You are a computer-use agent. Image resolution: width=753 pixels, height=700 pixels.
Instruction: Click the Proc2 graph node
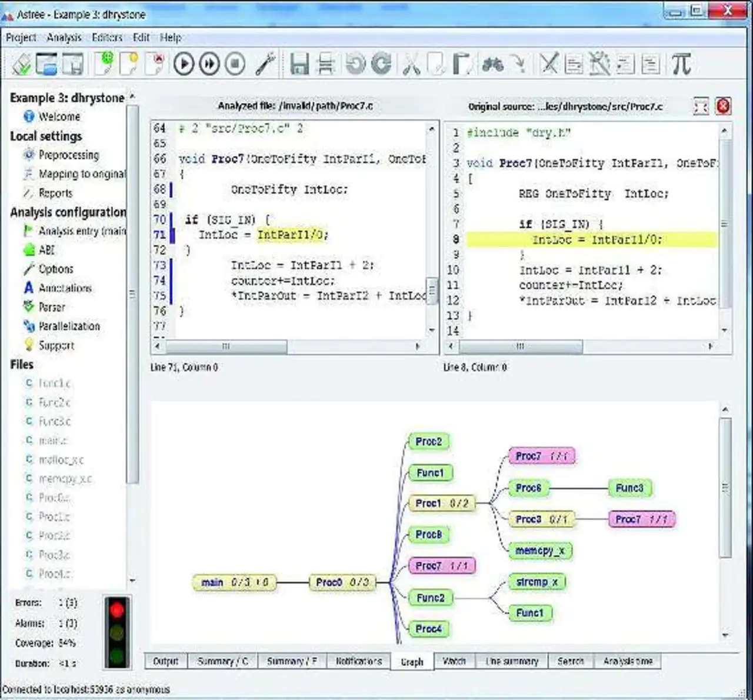coord(428,442)
